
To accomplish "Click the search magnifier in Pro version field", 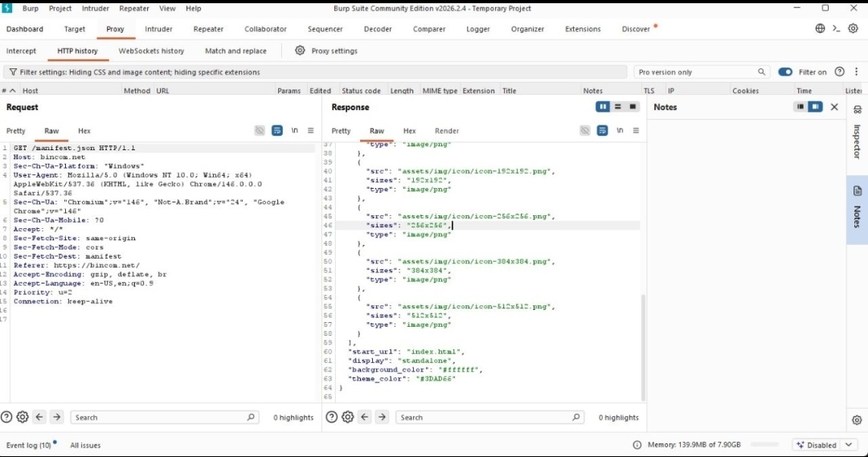I will point(762,72).
